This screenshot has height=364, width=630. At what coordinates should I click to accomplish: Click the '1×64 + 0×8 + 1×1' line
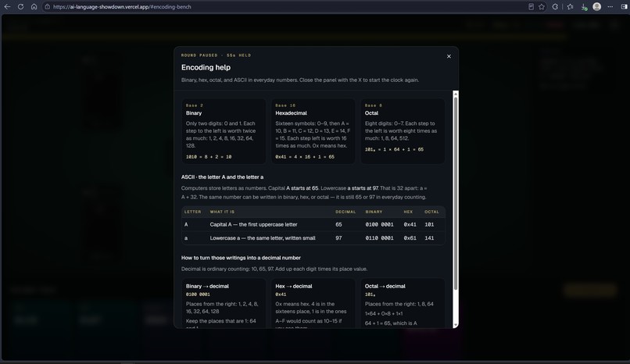click(x=384, y=313)
